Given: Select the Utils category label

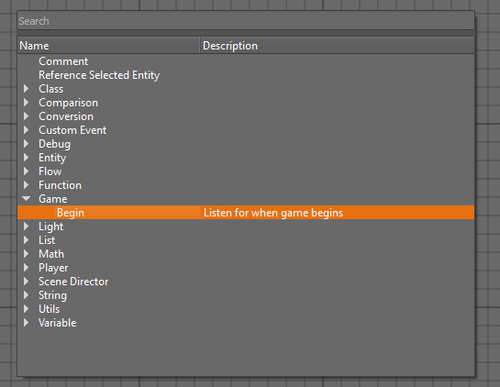Looking at the screenshot, I should pos(49,309).
